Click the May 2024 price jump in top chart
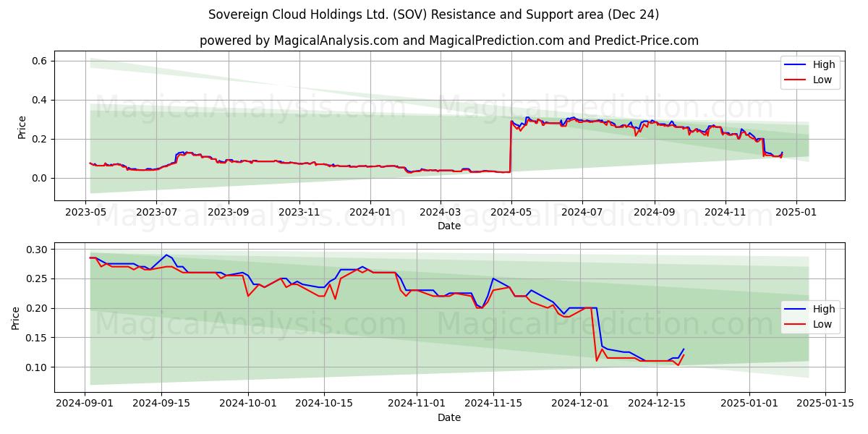 (x=511, y=147)
